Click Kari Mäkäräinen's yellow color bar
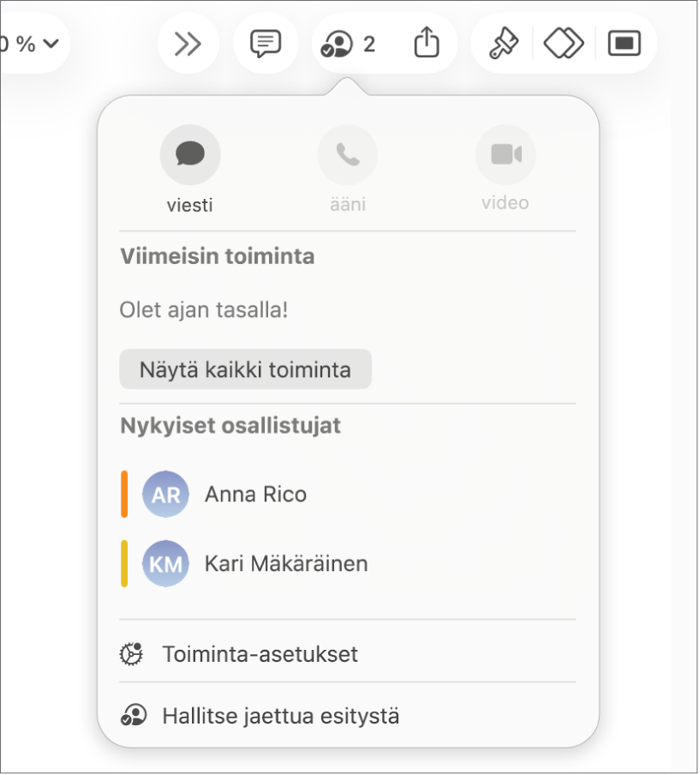Screen dimensions: 700x775 point(124,563)
